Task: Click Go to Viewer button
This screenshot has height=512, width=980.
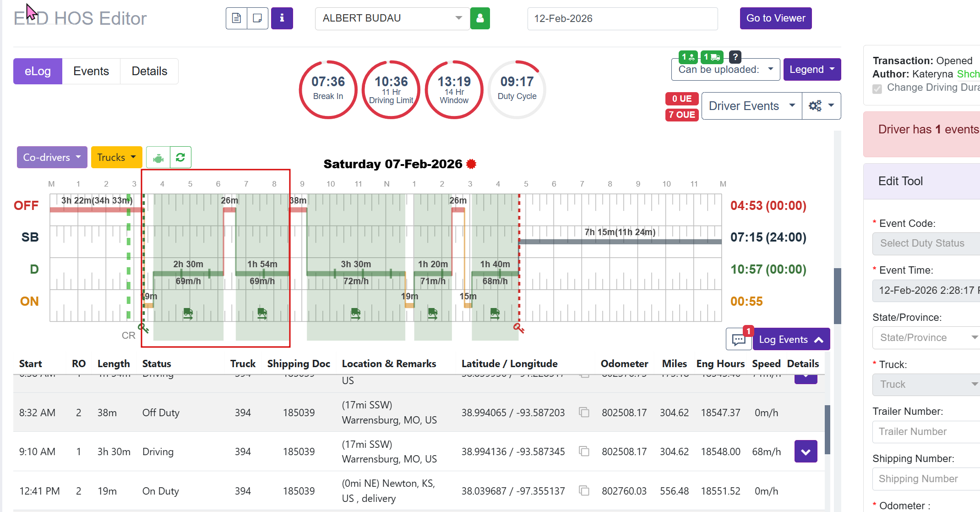Action: (x=775, y=18)
